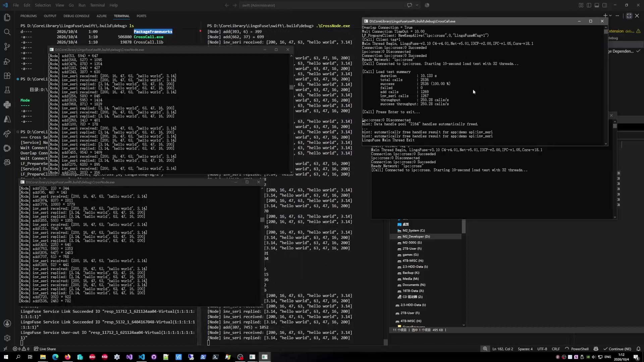Open notifications bell in status bar
Image resolution: width=644 pixels, height=362 pixels.
point(638,349)
